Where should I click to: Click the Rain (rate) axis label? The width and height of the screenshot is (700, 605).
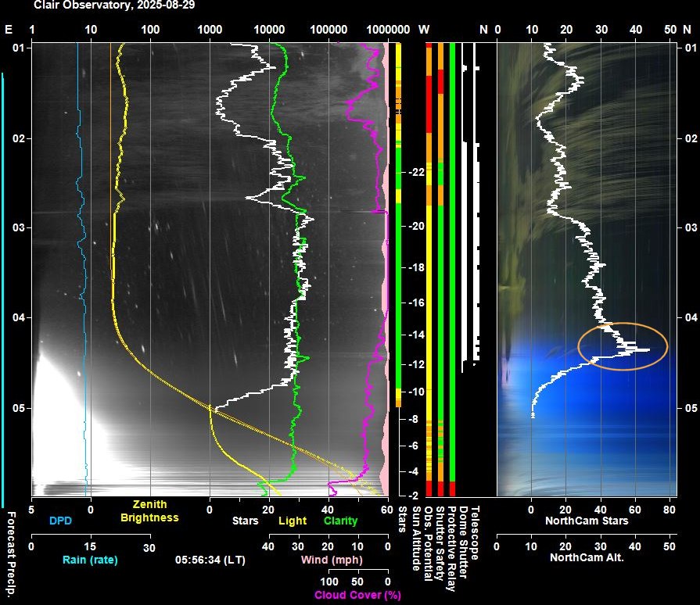pyautogui.click(x=90, y=559)
